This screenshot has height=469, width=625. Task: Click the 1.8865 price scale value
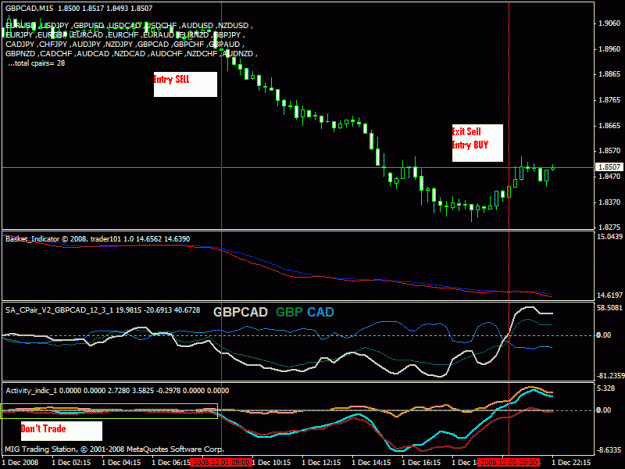(609, 74)
